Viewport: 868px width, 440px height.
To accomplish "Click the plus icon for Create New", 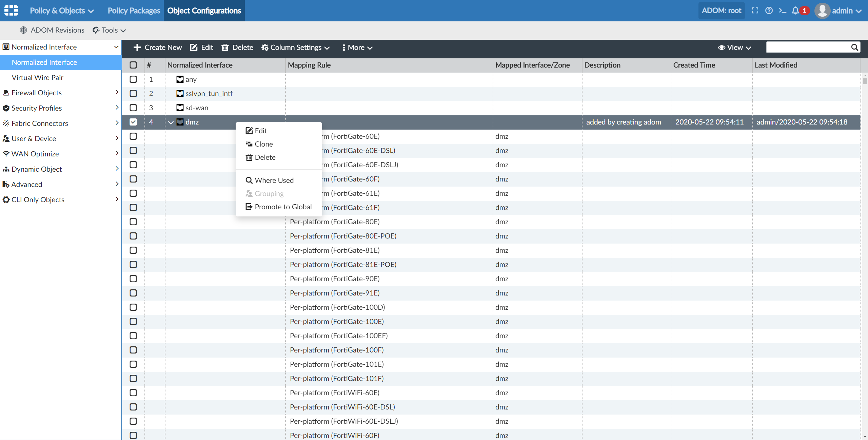I will (137, 47).
